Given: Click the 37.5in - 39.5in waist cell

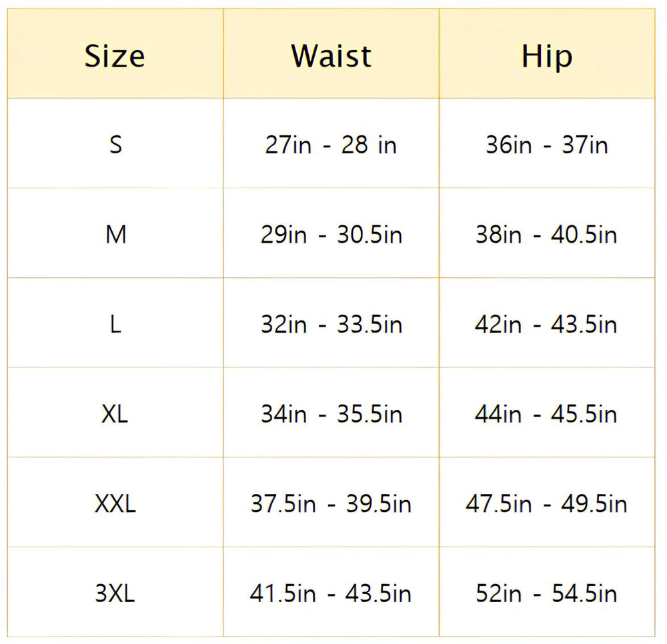Looking at the screenshot, I should 331,503.
